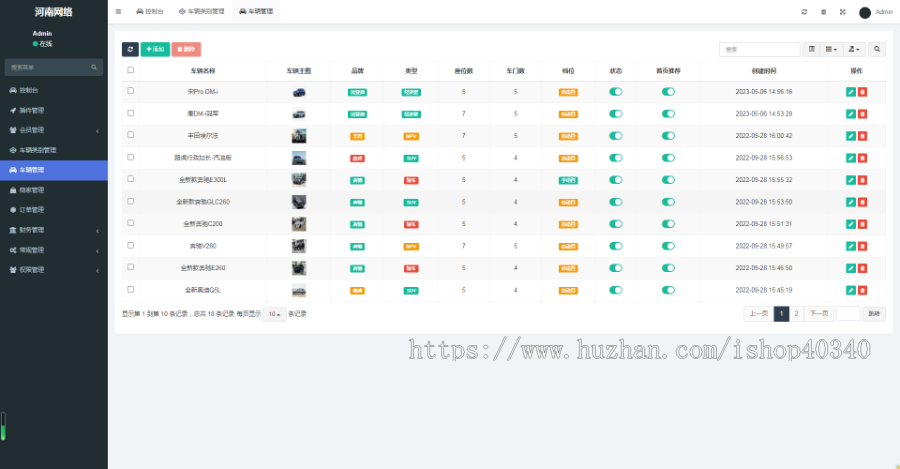Viewport: 900px width, 469px height.
Task: Edit the E260 vehicle row
Action: point(851,268)
